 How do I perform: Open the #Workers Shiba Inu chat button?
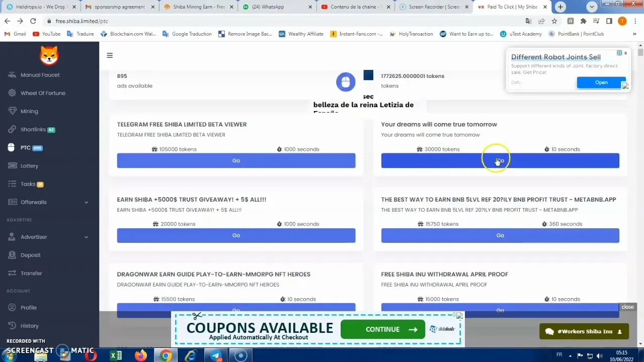[x=584, y=331]
